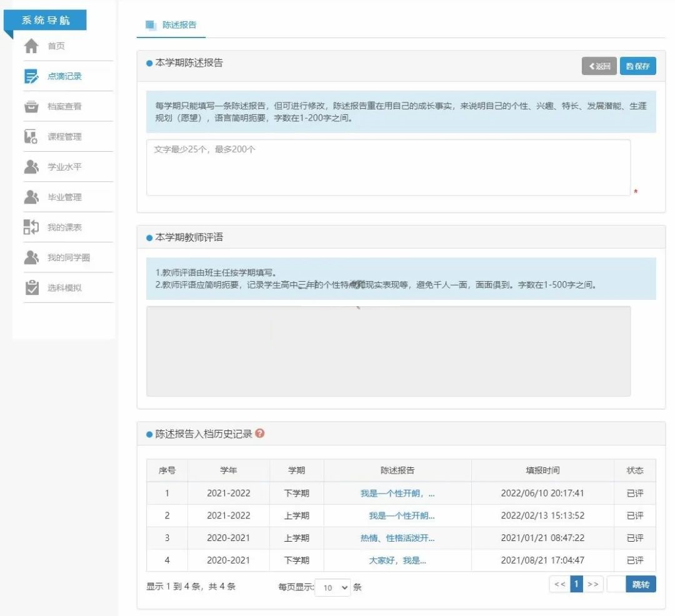Click the timestamp 2022/06/10 20:17:41
675x616 pixels.
tap(542, 494)
